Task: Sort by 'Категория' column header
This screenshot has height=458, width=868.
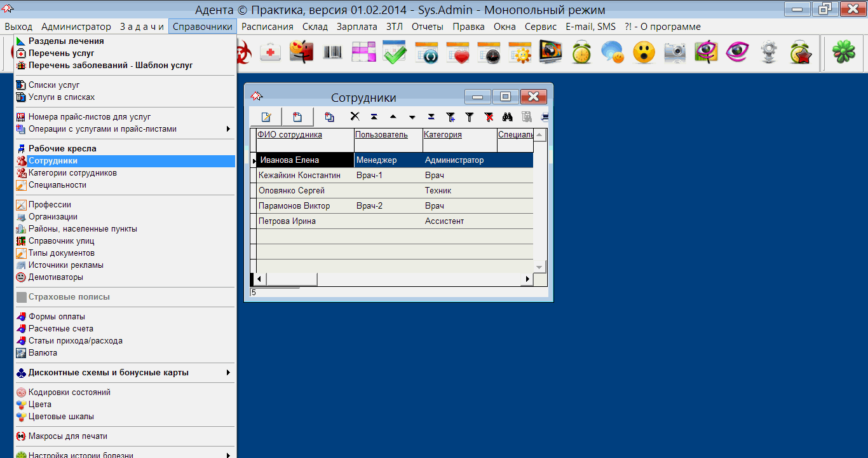Action: pos(443,135)
